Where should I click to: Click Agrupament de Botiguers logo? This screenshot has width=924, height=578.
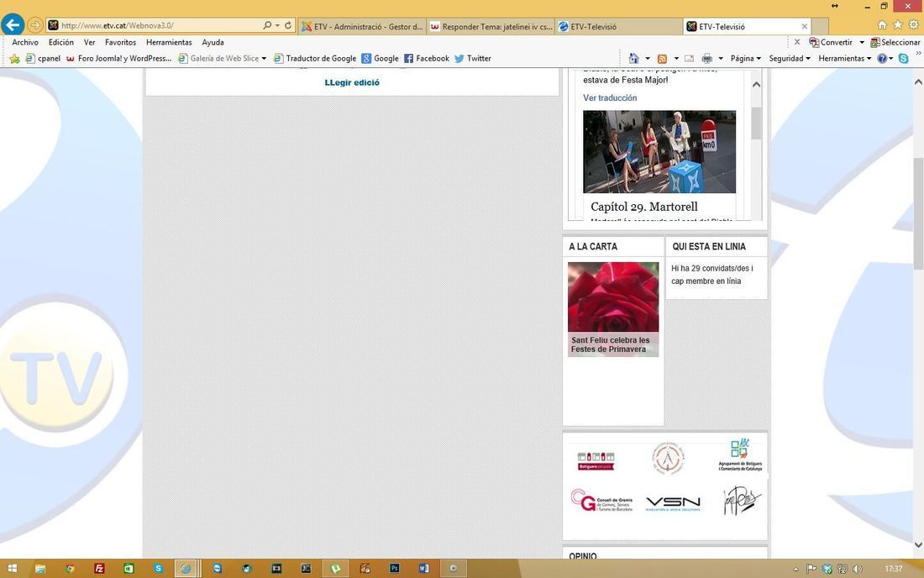tap(740, 455)
